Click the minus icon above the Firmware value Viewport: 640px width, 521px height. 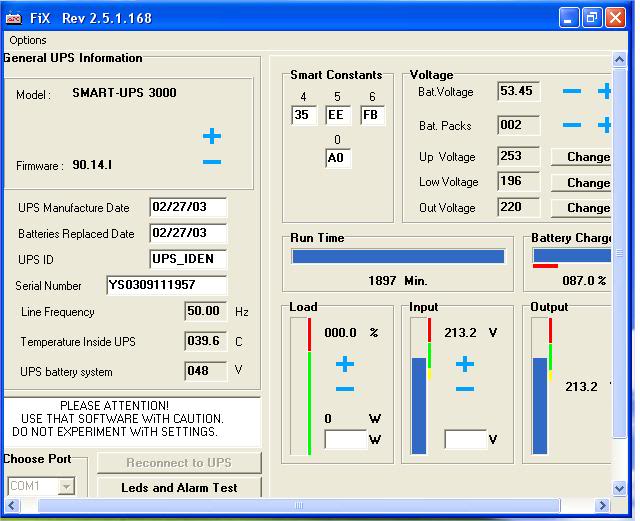(x=212, y=162)
